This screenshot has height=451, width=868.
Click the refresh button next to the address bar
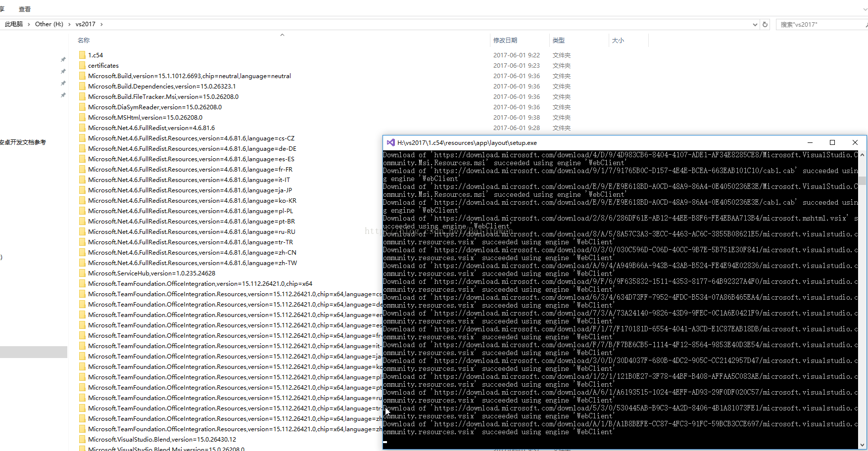click(x=765, y=24)
